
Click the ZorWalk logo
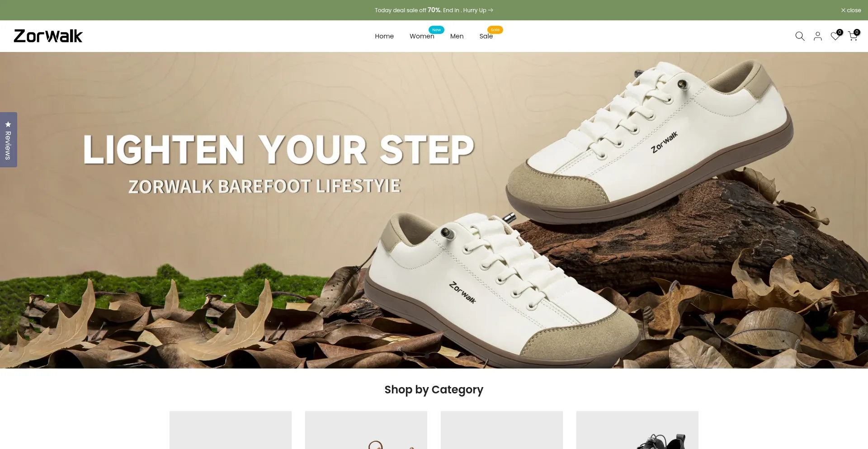point(48,36)
